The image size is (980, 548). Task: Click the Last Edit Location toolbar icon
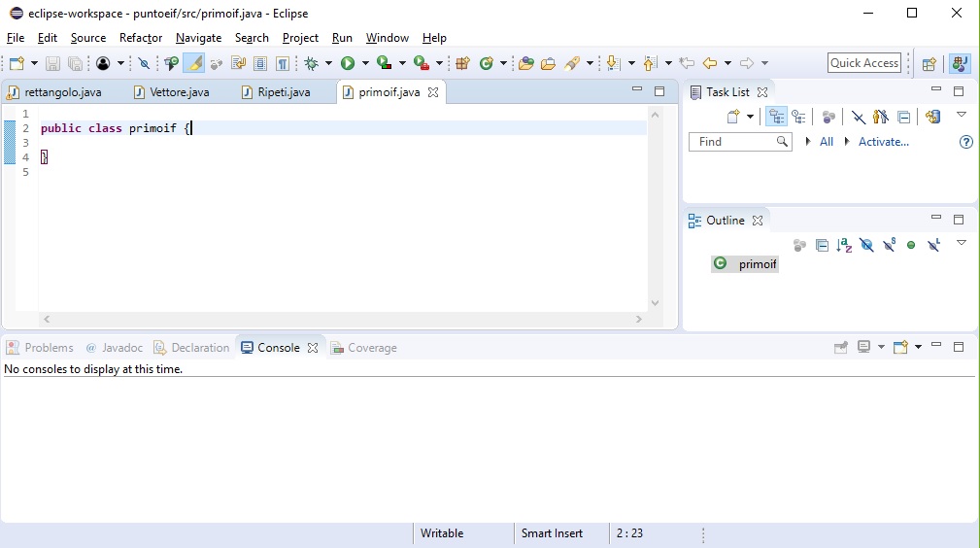687,63
